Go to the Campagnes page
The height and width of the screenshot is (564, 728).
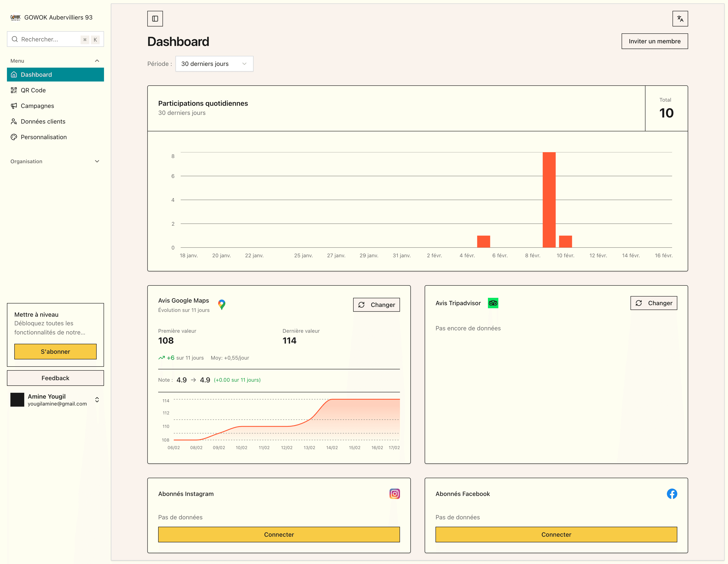pos(37,106)
